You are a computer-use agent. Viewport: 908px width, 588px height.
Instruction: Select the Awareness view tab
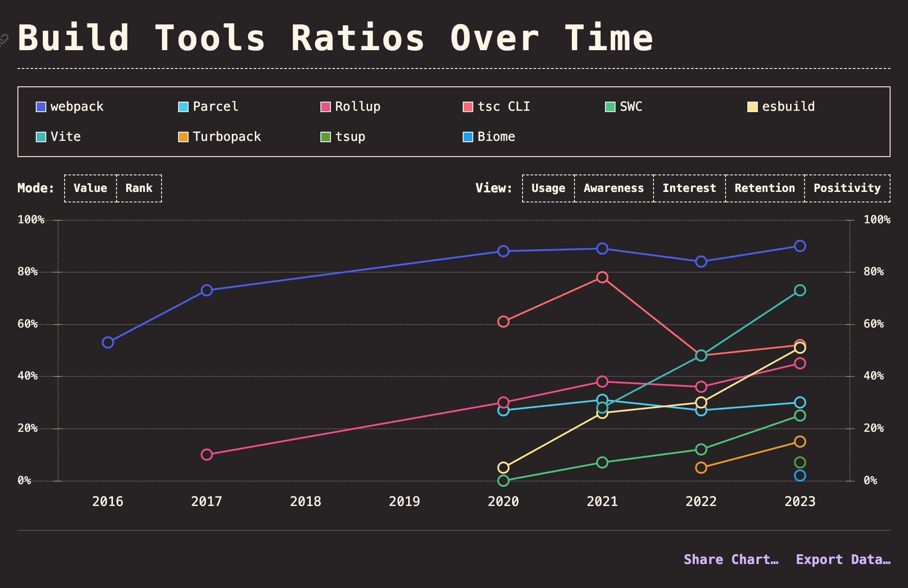[613, 188]
